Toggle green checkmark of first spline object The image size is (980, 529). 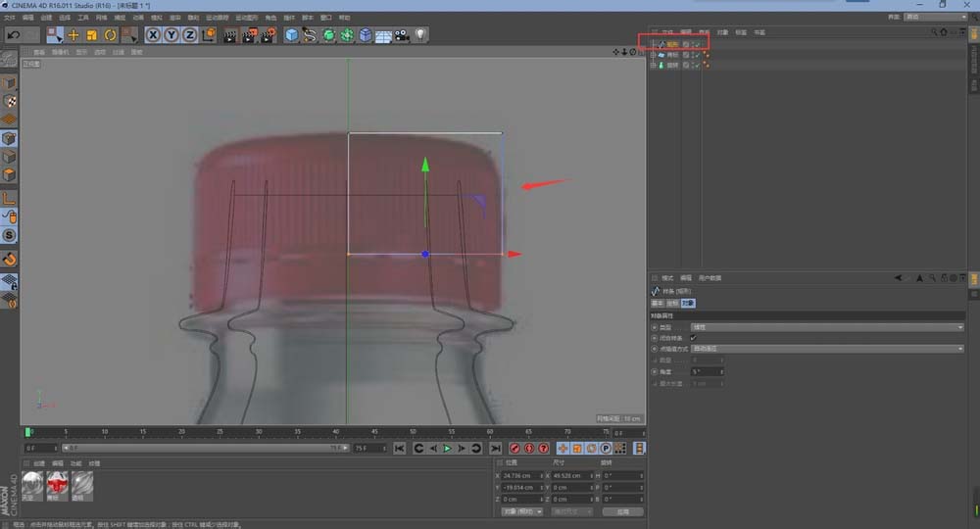tap(698, 44)
